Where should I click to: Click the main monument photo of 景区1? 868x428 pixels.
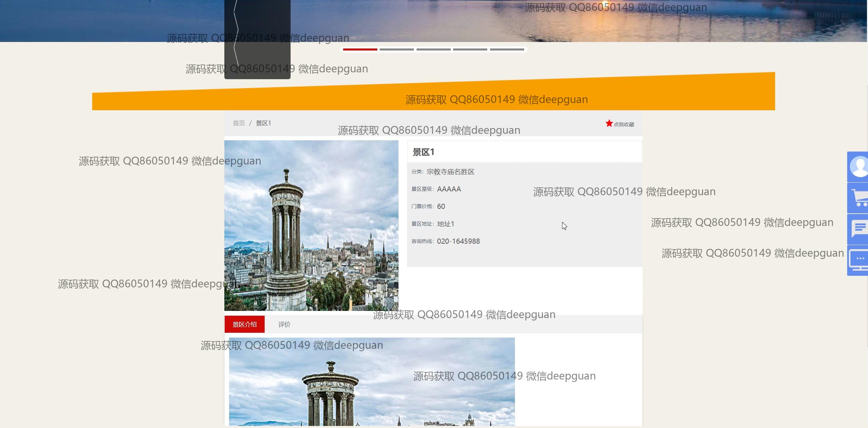pyautogui.click(x=311, y=225)
